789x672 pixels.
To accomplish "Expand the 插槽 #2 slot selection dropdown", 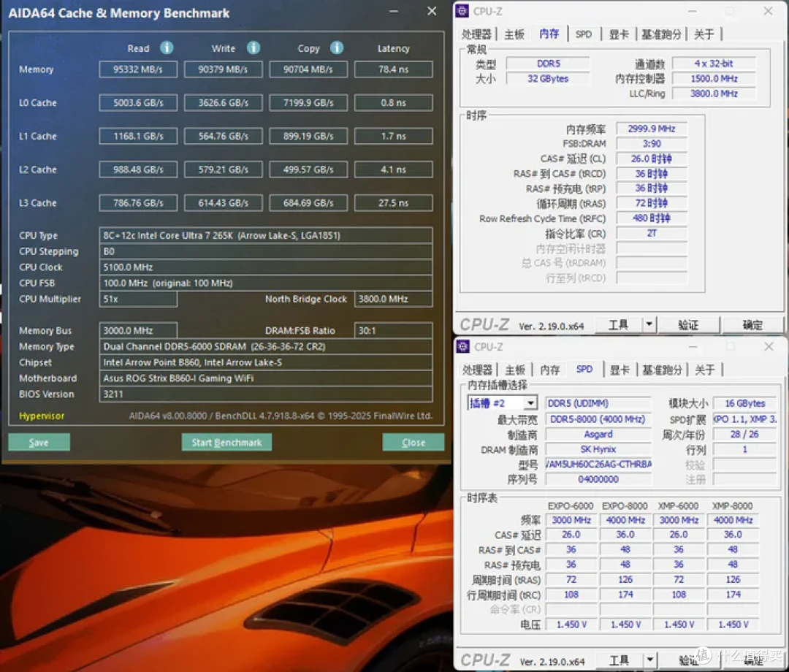I will click(x=530, y=403).
